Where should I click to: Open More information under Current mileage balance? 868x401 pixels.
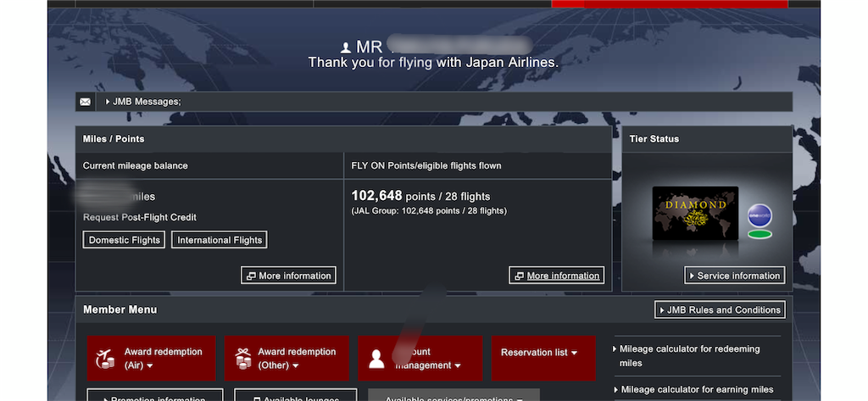click(x=288, y=276)
